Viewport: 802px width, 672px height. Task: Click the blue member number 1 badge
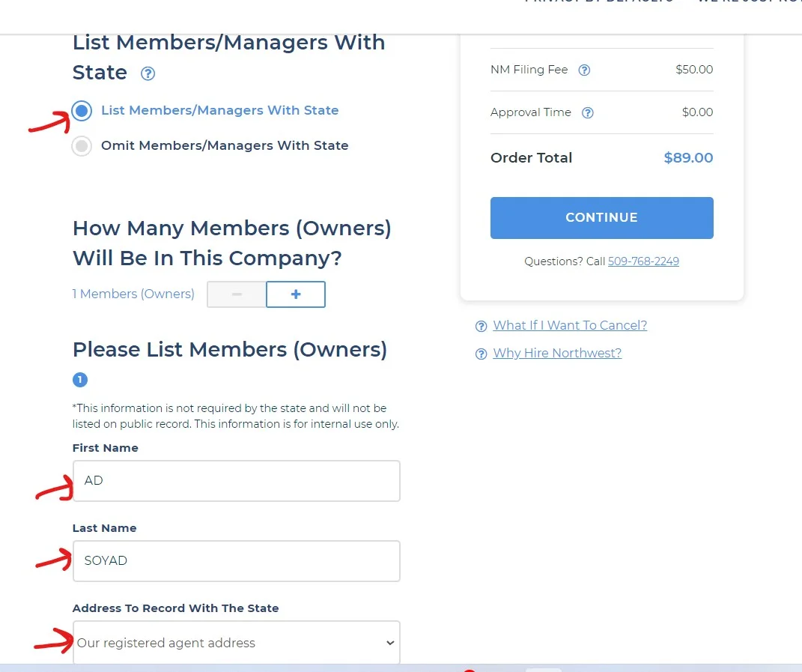(80, 380)
